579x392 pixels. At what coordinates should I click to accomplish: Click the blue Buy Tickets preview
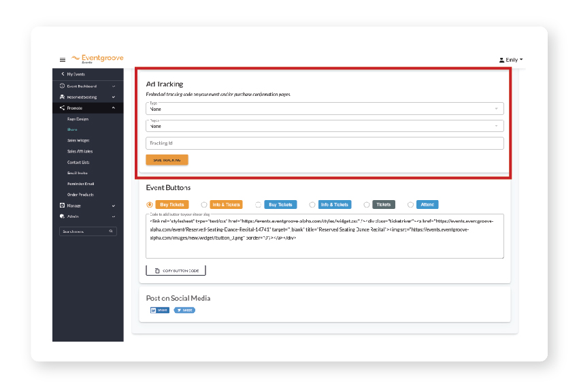[x=280, y=205]
